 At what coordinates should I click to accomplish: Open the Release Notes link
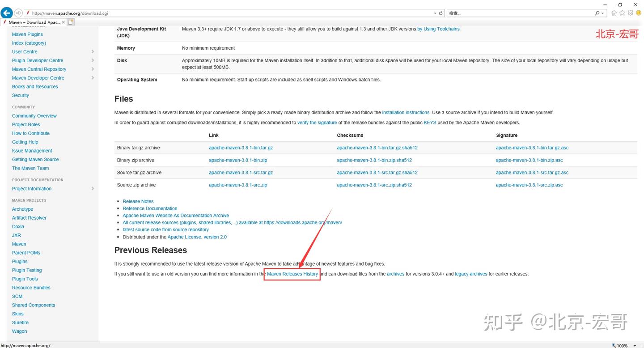pos(138,201)
